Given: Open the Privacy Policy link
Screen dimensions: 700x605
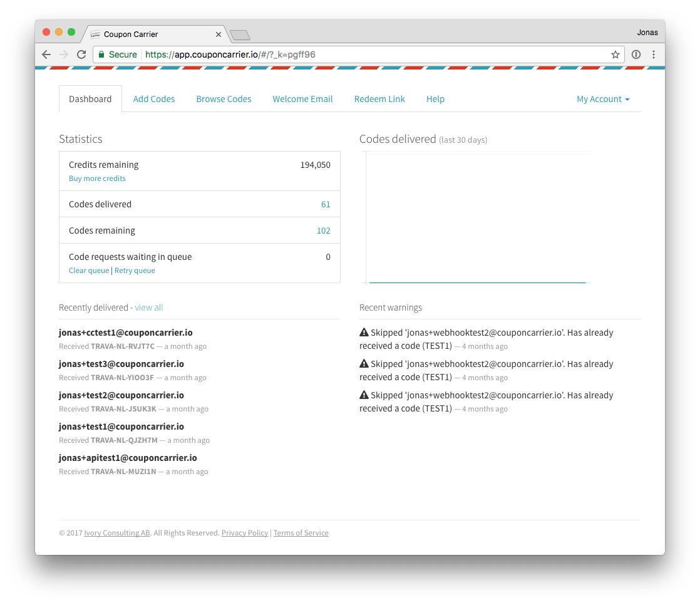Looking at the screenshot, I should (x=245, y=533).
